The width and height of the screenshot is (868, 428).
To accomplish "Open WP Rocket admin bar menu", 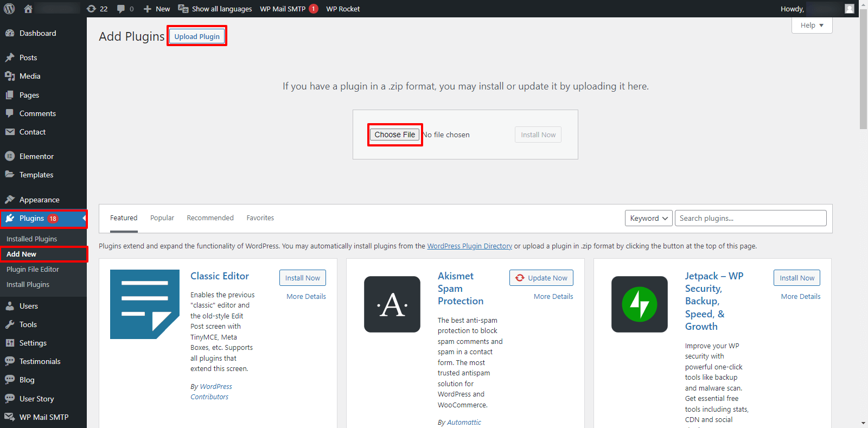I will click(x=343, y=9).
